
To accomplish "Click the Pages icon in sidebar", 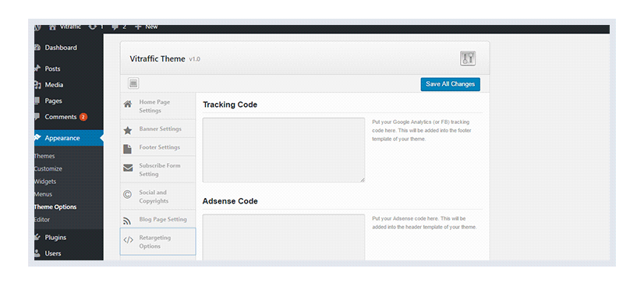I will point(37,101).
